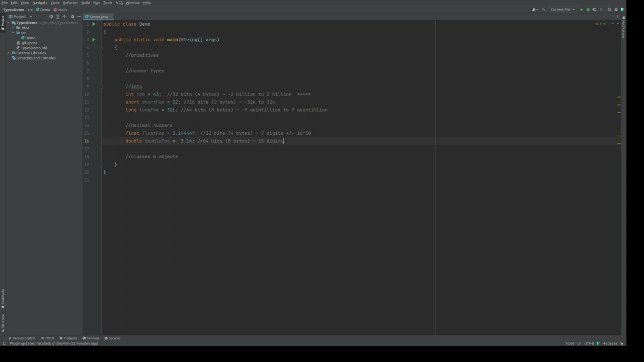Run main method from line 3 gutter
644x362 pixels.
(94, 40)
